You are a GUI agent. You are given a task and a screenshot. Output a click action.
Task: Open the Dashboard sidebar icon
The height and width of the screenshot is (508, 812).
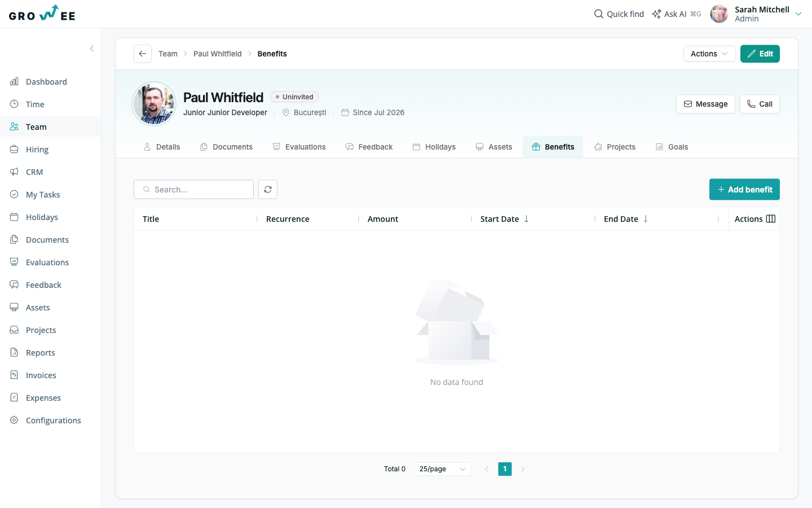tap(14, 82)
